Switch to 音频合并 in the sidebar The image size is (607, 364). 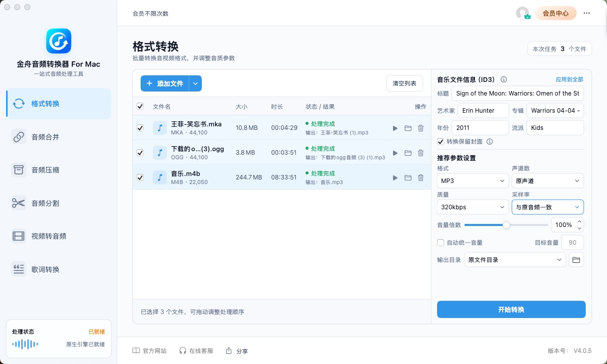(x=59, y=136)
